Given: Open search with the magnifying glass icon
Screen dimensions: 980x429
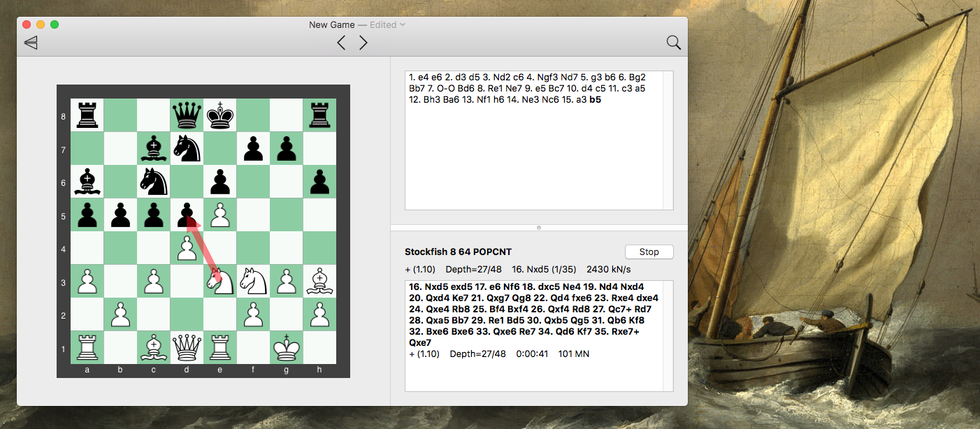Looking at the screenshot, I should (674, 43).
